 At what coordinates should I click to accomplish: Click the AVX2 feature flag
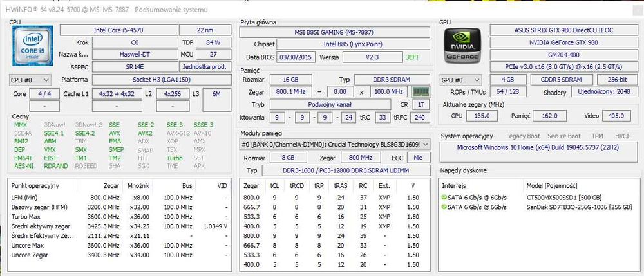(x=145, y=133)
